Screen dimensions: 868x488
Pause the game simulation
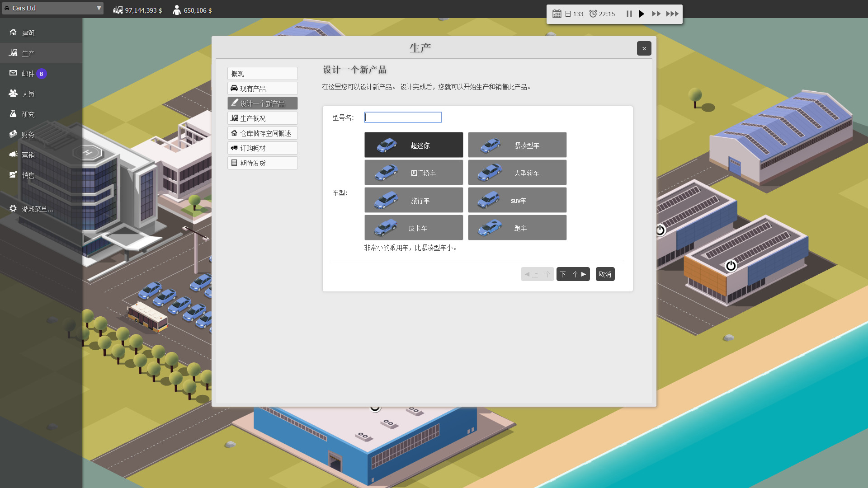click(629, 14)
